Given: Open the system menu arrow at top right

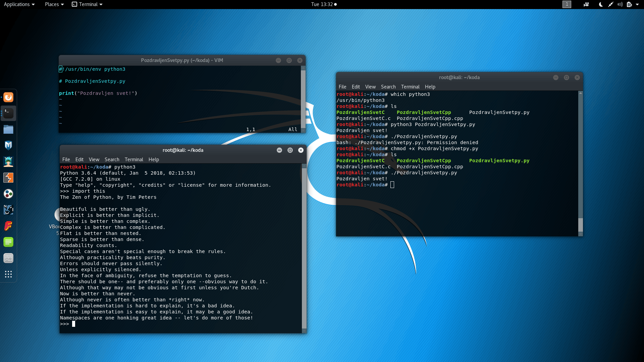Looking at the screenshot, I should (637, 4).
